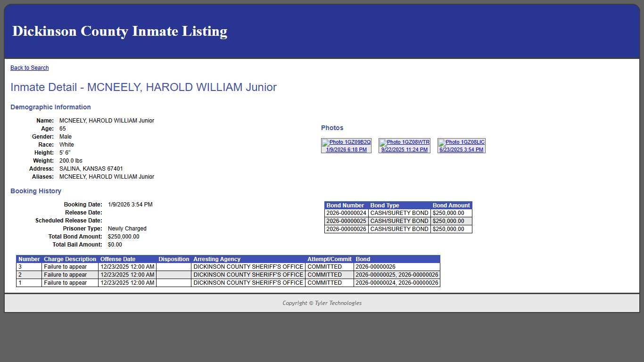Select bond number 2026-00000025 row
Image resolution: width=644 pixels, height=362 pixels.
click(345, 221)
